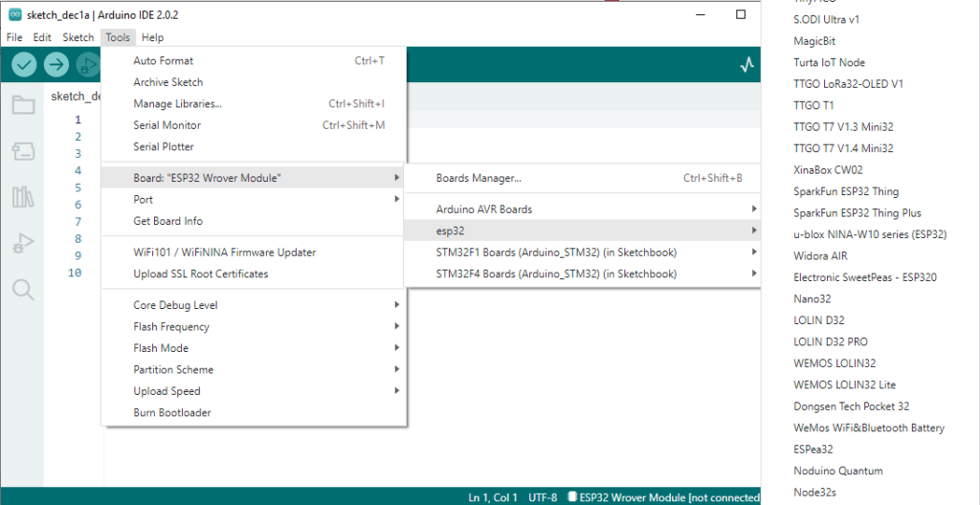Select XinaBox CW02 board

(828, 170)
